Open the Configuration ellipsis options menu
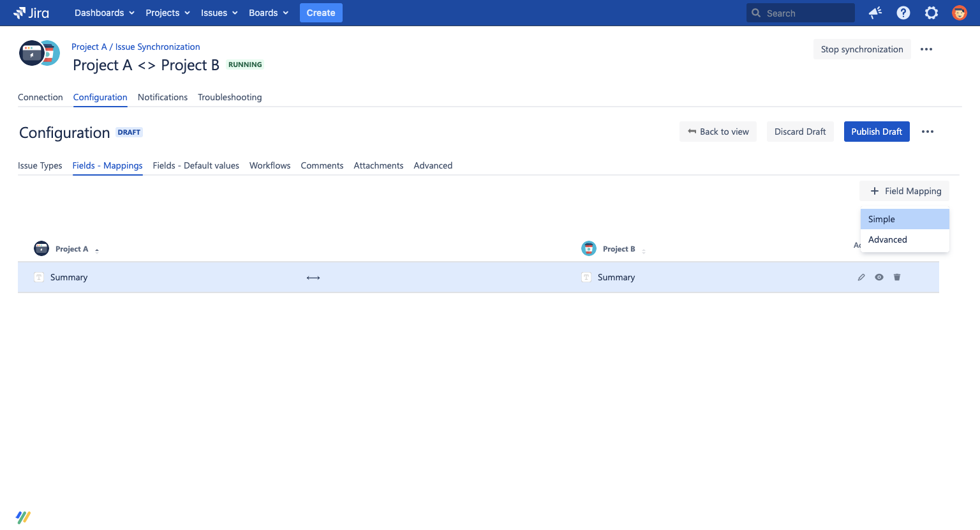Screen dimensions: 980x530 click(928, 132)
